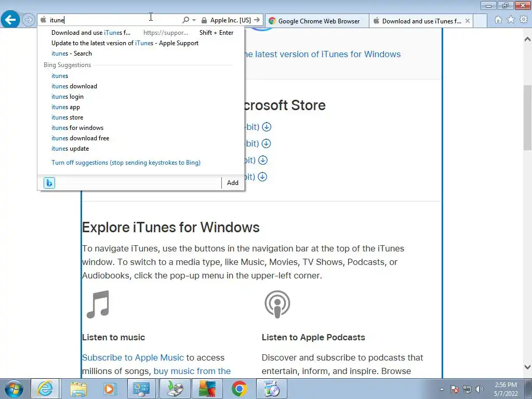Click network tray icon
The width and height of the screenshot is (532, 399).
coord(467,389)
